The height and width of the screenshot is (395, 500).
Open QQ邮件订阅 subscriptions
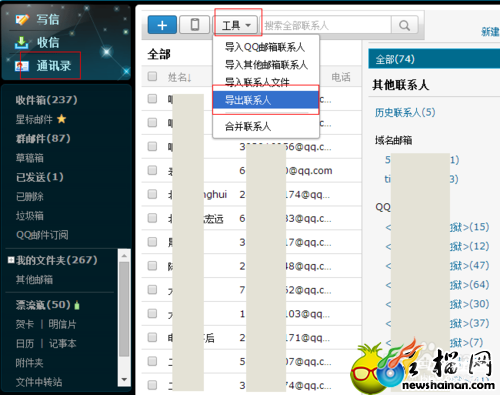42,235
